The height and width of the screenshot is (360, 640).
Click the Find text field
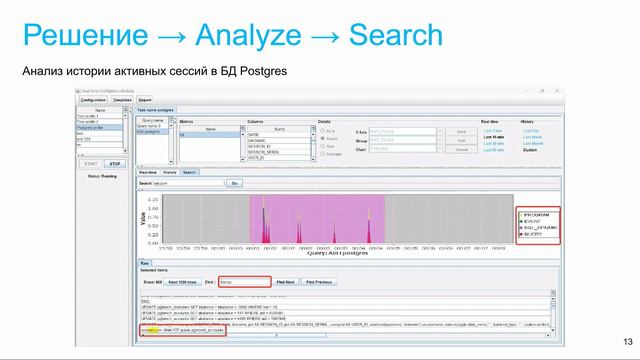(245, 282)
